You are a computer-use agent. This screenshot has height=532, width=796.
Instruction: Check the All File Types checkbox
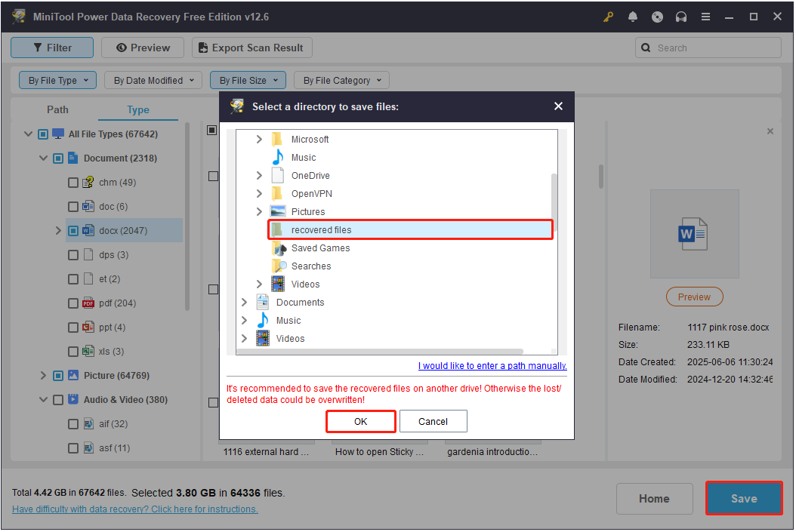43,134
